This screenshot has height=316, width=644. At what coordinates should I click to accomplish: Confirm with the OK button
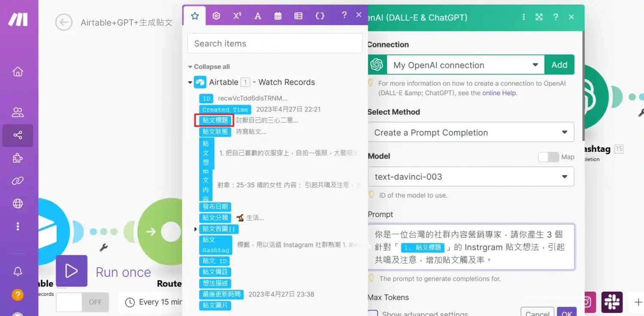click(x=567, y=312)
